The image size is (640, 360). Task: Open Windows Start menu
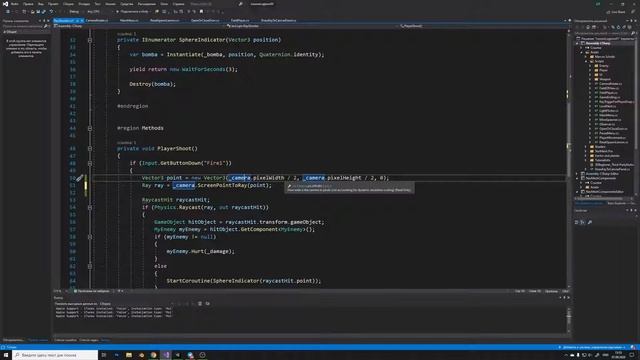(x=6, y=355)
